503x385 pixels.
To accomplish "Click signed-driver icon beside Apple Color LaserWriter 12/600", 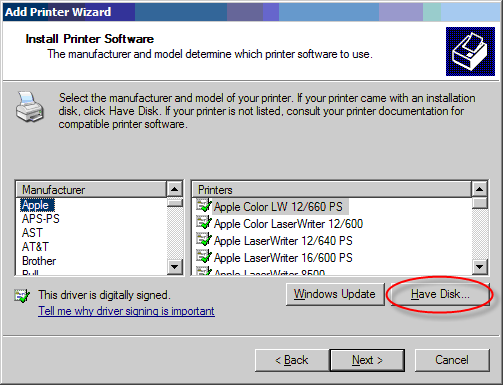I will pyautogui.click(x=204, y=223).
